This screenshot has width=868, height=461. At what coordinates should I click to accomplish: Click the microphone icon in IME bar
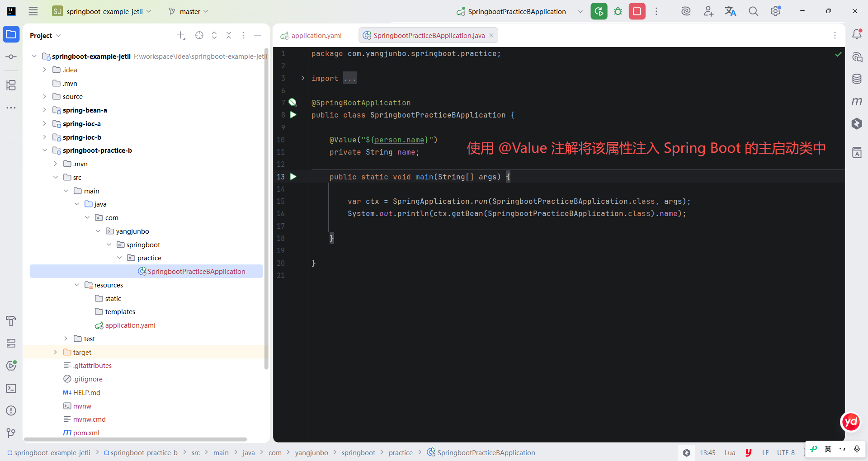(857, 449)
